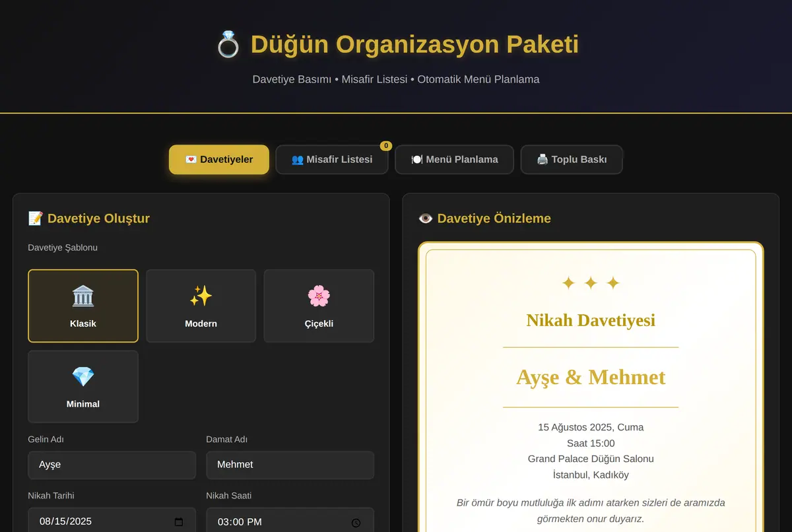792x532 pixels.
Task: Click the italic "Bir ömür boyu mutluluğa" message
Action: 591,511
